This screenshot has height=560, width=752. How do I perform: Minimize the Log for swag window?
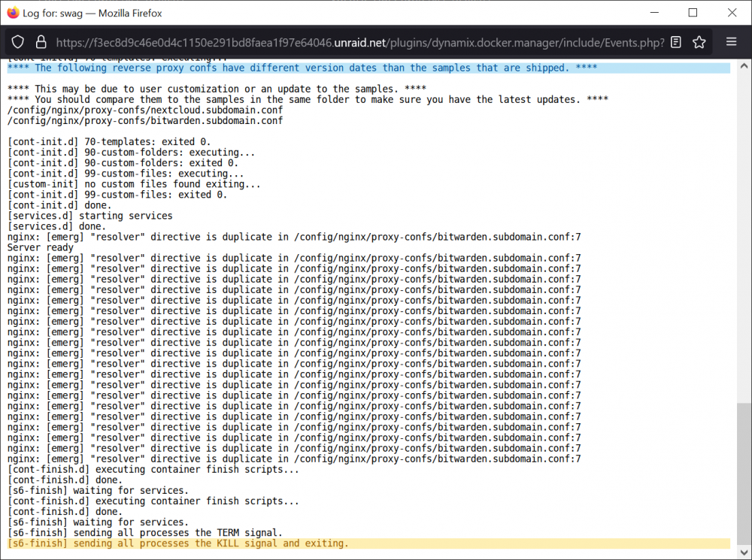coord(655,13)
